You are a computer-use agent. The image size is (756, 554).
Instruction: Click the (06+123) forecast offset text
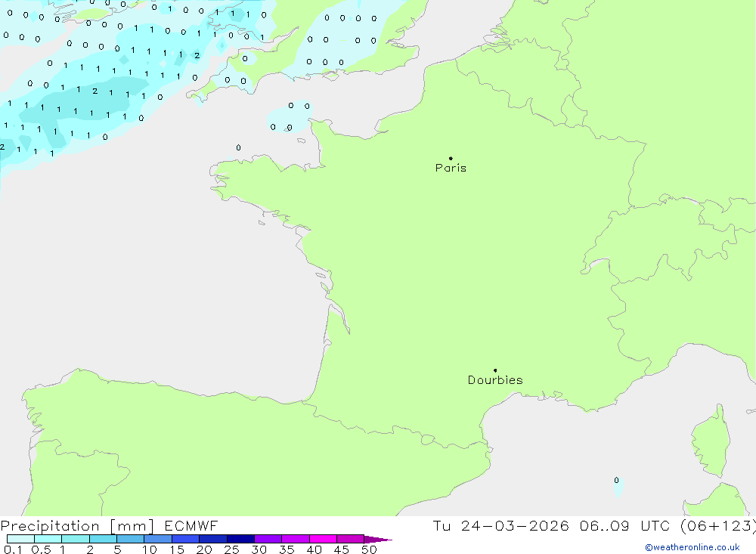pyautogui.click(x=718, y=525)
